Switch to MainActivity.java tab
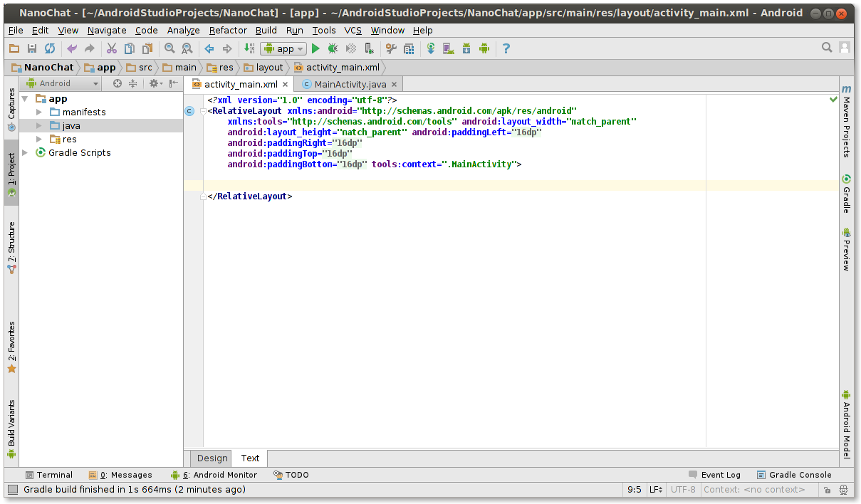 click(350, 84)
